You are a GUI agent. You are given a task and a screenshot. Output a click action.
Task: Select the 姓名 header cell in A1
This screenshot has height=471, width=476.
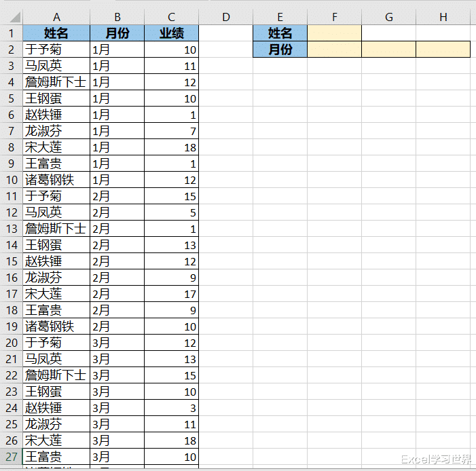pos(56,33)
